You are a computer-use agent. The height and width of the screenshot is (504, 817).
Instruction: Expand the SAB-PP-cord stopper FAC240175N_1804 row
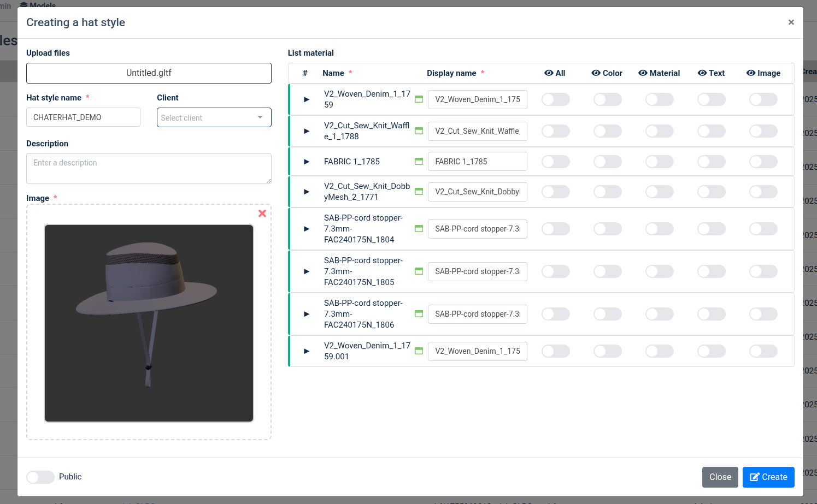pos(307,229)
